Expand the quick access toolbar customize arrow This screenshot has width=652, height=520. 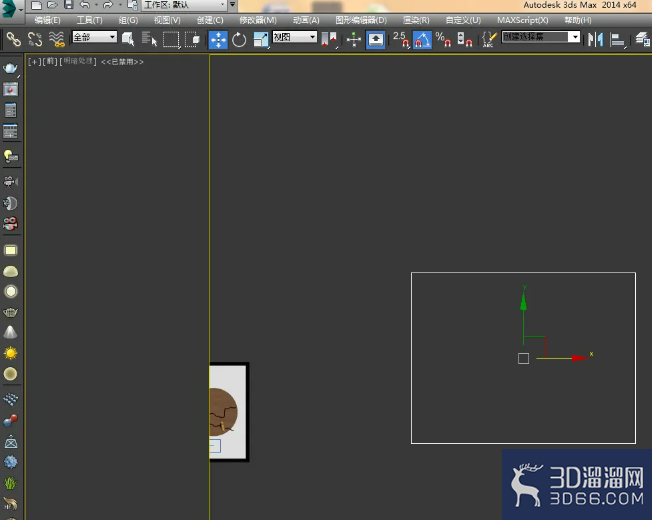click(233, 5)
